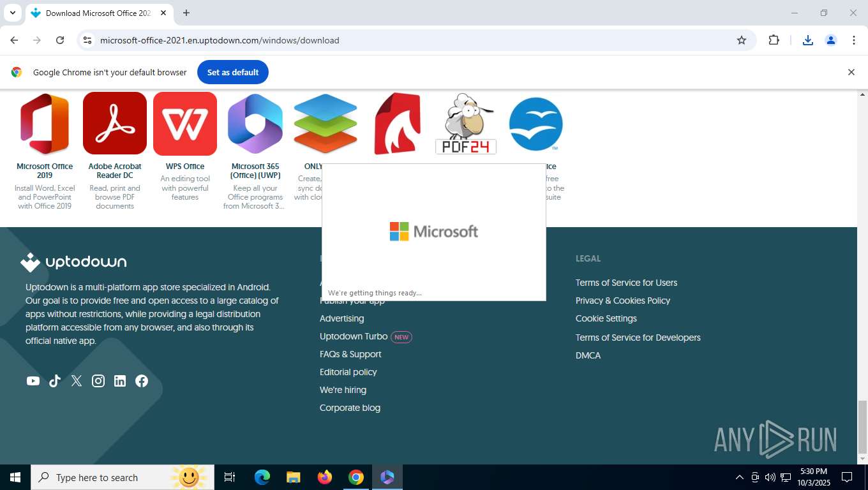Open the Chrome profile avatar
The width and height of the screenshot is (868, 490).
831,40
